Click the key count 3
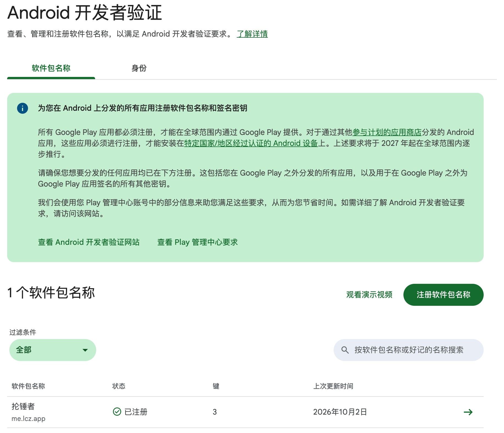504x433 pixels. pos(215,412)
